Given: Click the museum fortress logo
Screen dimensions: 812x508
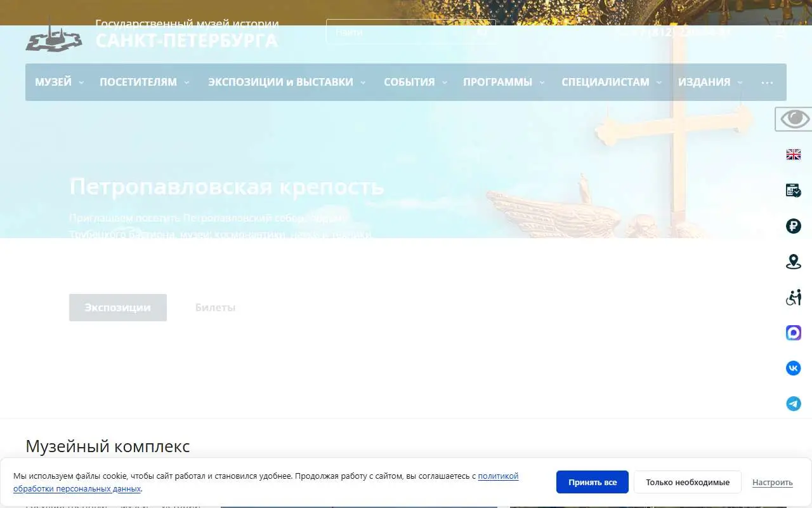Looking at the screenshot, I should tap(54, 35).
